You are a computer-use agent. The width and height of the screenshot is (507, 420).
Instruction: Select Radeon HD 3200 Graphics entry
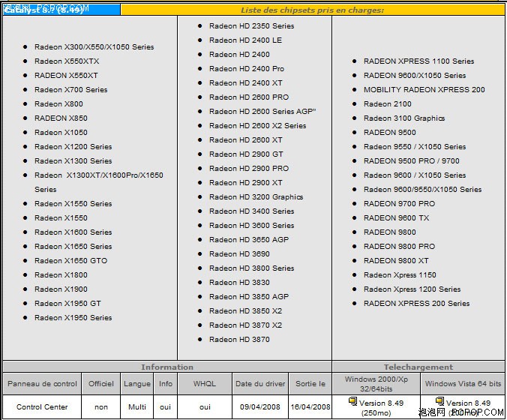256,197
